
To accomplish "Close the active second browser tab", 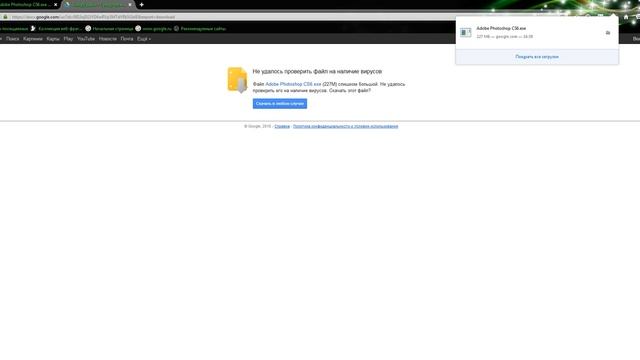I will (130, 4).
